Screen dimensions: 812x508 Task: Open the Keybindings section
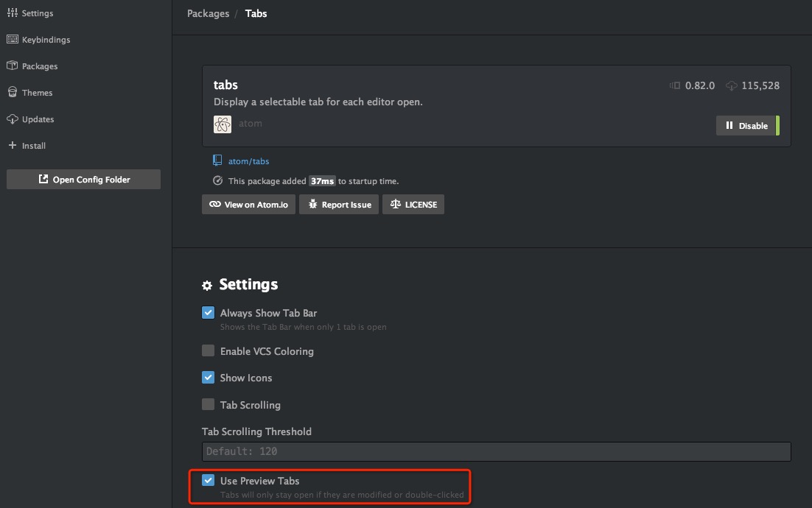[x=46, y=39]
